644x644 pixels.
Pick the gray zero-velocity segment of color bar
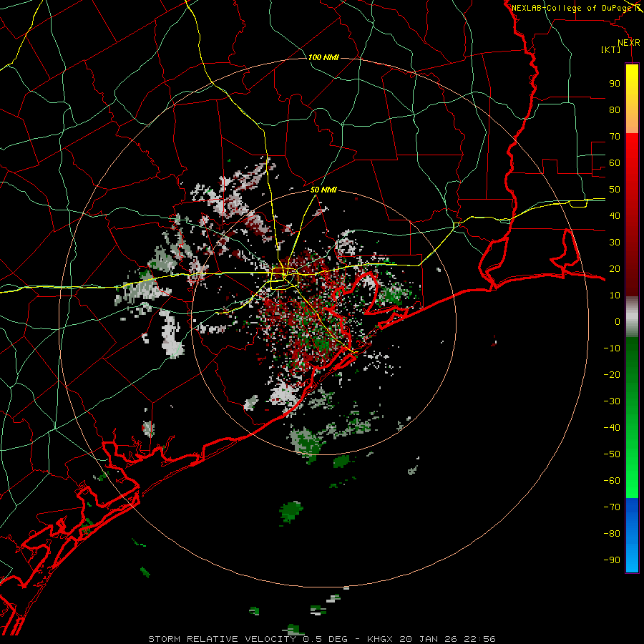coord(632,317)
